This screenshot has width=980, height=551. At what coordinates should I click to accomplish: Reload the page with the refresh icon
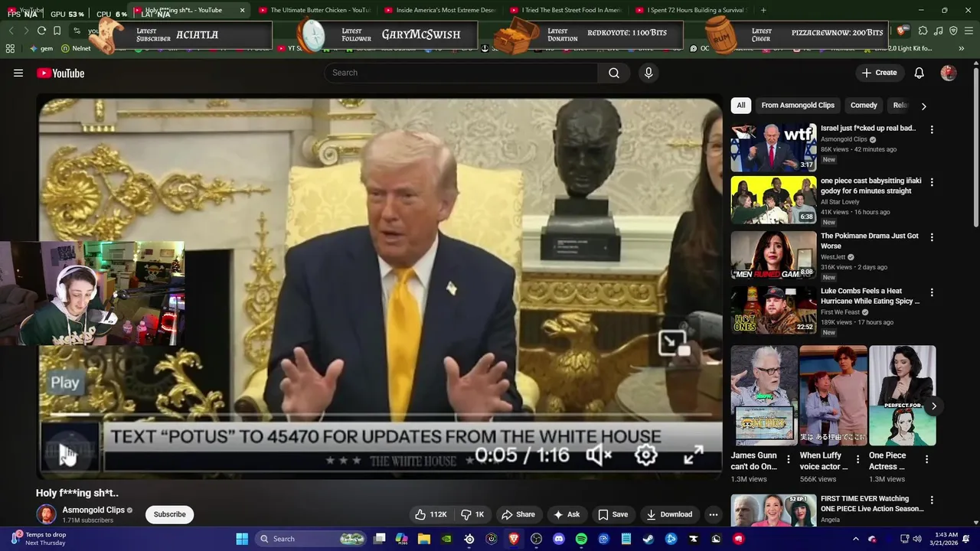41,31
